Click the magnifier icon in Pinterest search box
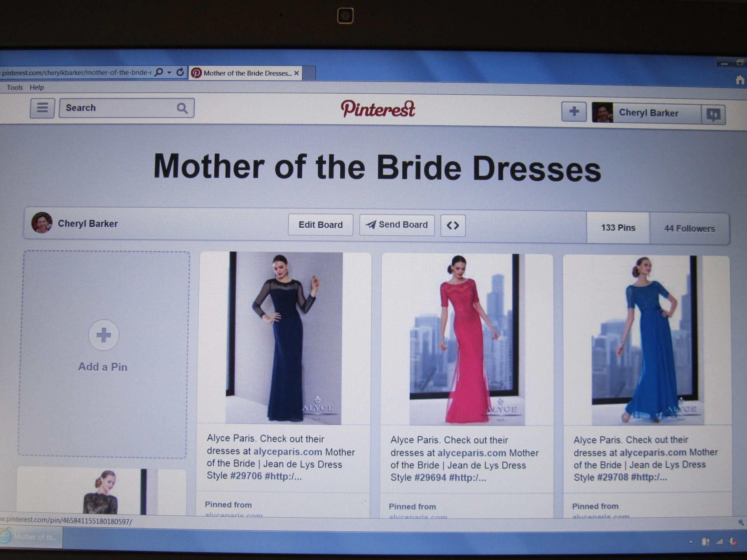 (x=182, y=108)
